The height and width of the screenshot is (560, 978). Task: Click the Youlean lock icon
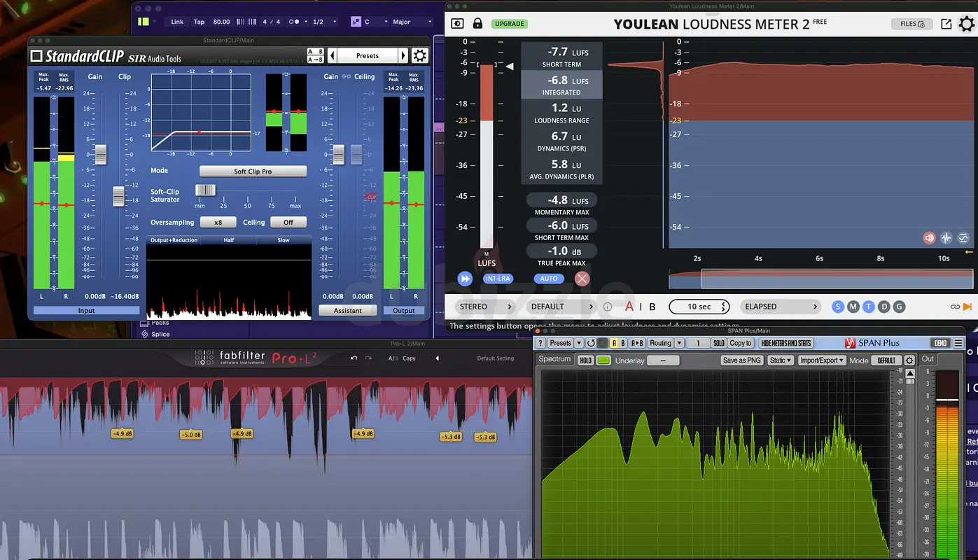point(477,23)
